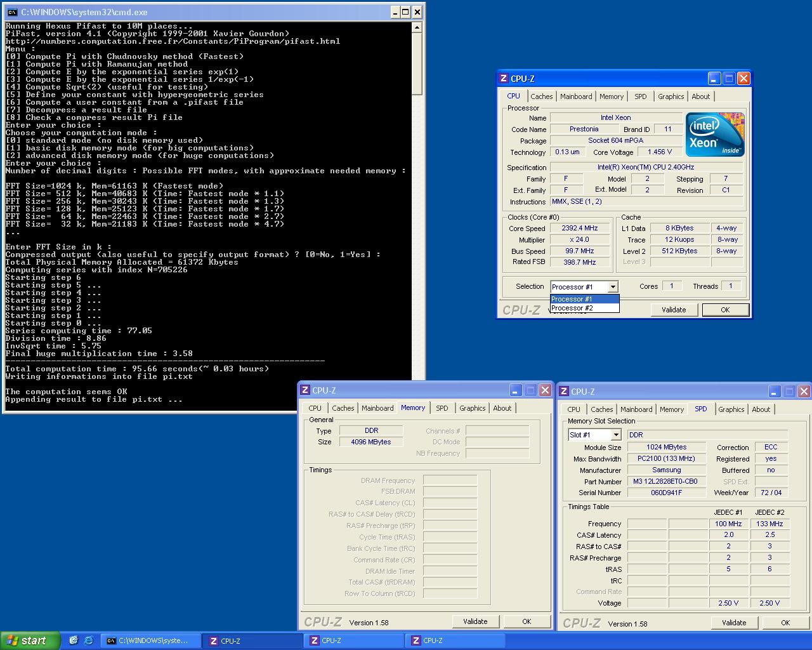Click the Max Bandwidth PC2100 value
Screen dimensions: 812x650
(x=667, y=458)
